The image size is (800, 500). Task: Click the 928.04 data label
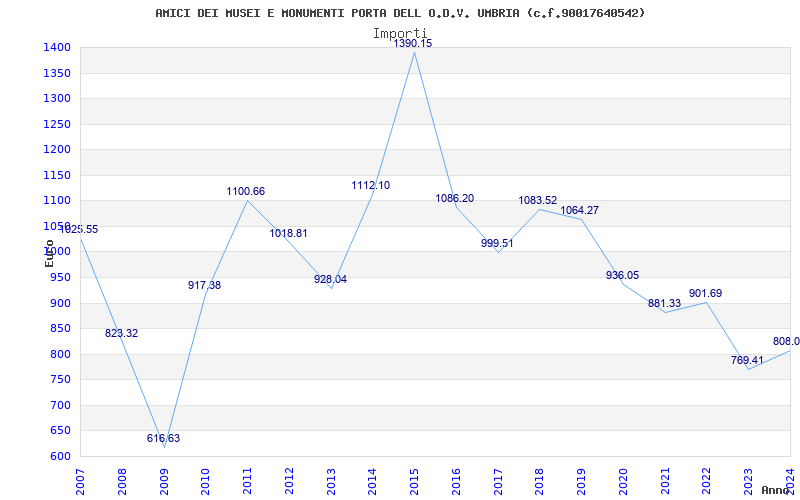pos(330,280)
